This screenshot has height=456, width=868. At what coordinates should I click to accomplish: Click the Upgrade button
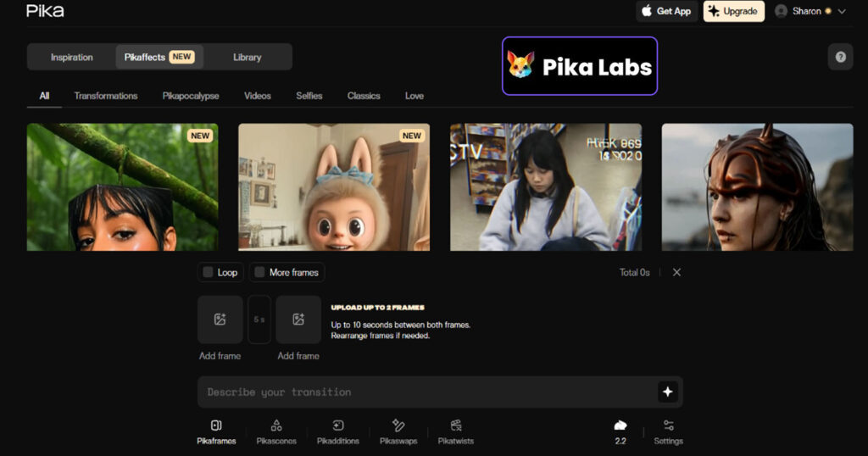click(x=733, y=11)
